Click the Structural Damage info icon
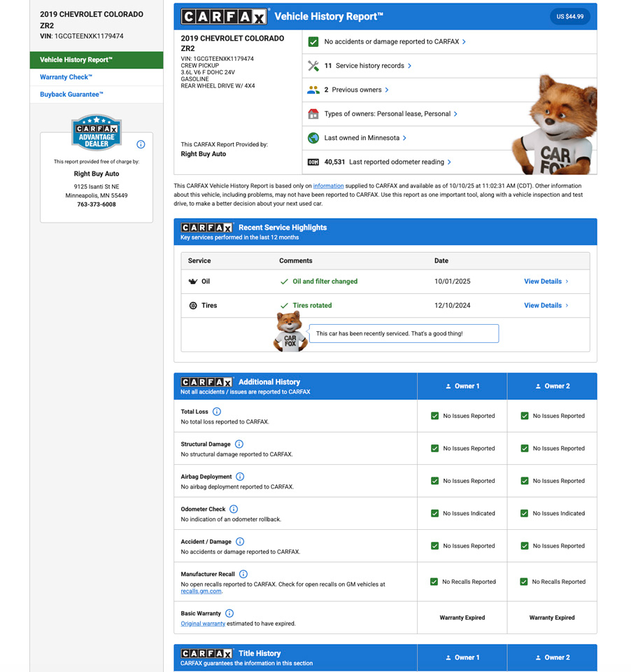The image size is (631, 672). (x=239, y=444)
